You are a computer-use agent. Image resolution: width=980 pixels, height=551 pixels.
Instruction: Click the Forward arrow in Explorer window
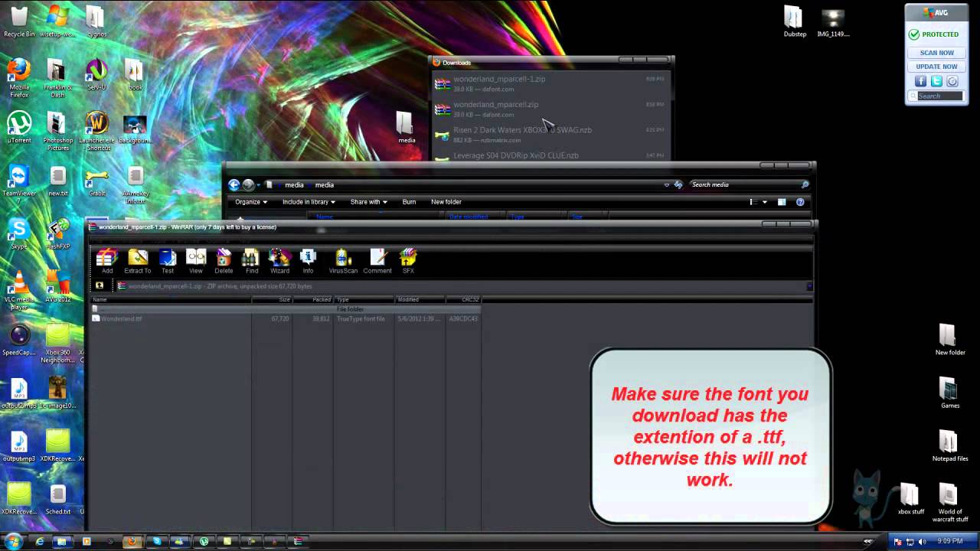tap(248, 184)
